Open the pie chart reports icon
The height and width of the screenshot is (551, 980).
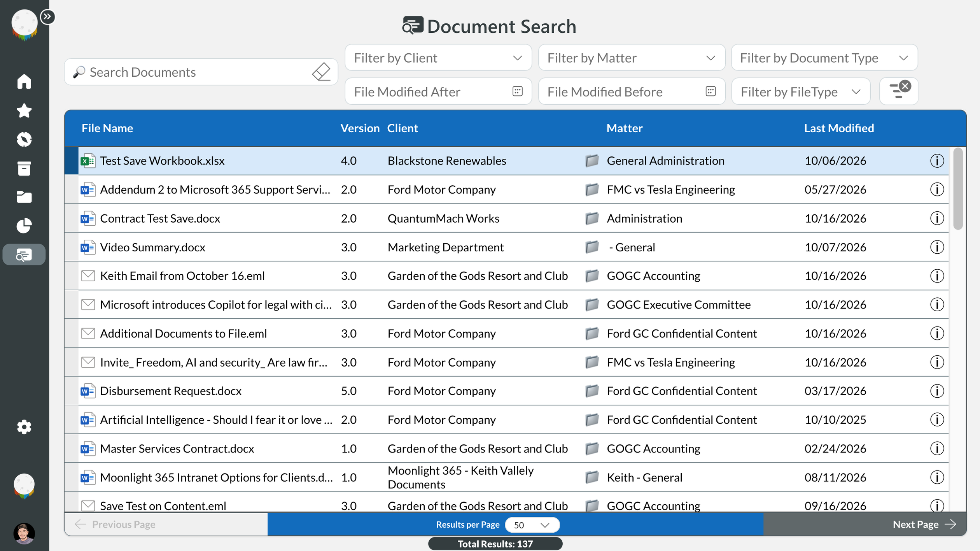24,226
